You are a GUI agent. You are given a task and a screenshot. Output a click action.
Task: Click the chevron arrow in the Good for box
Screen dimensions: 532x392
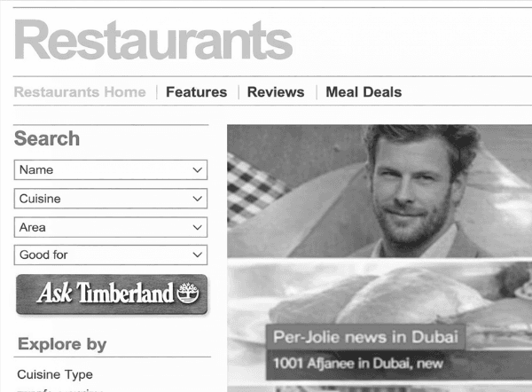(197, 255)
